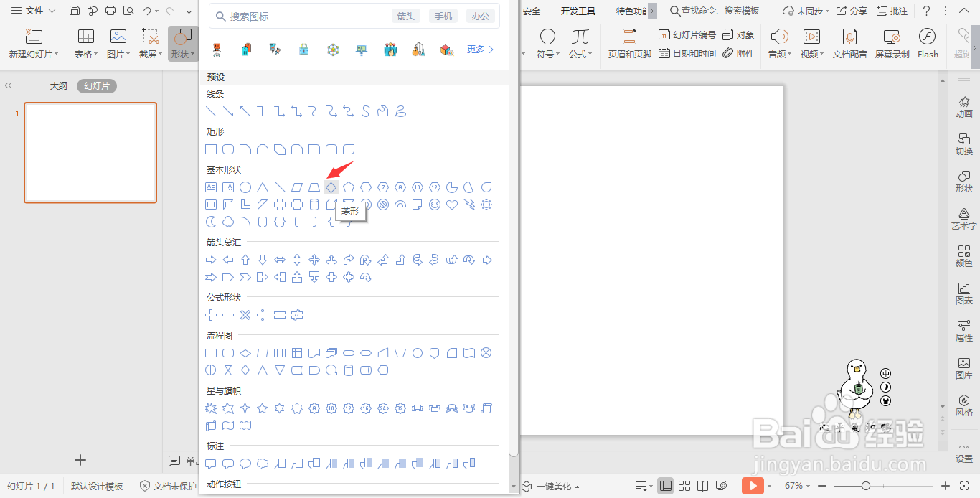Insert date and time
This screenshot has height=498, width=980.
(x=687, y=53)
